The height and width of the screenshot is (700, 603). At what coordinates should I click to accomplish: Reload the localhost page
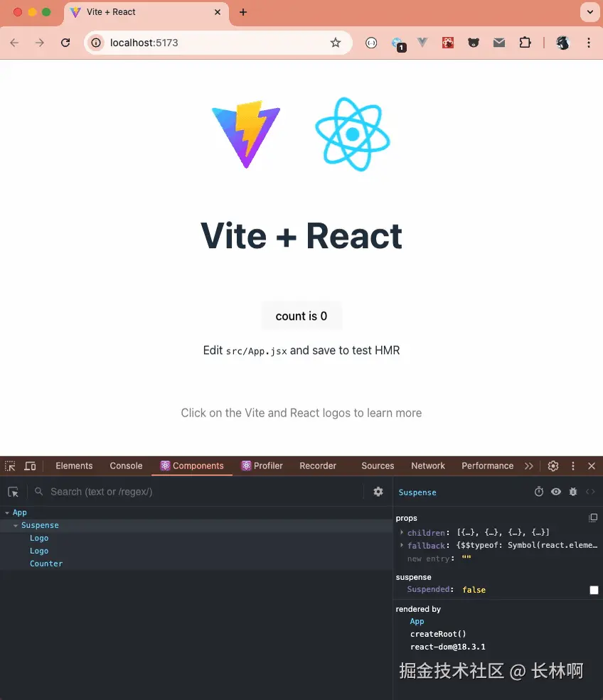tap(65, 43)
